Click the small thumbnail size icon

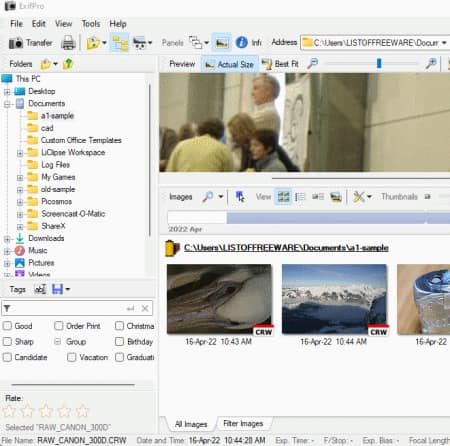[x=427, y=197]
